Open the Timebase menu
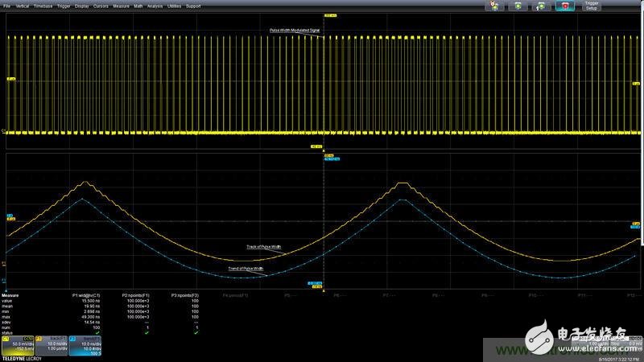Viewport: 644px width, 362px height. click(43, 6)
